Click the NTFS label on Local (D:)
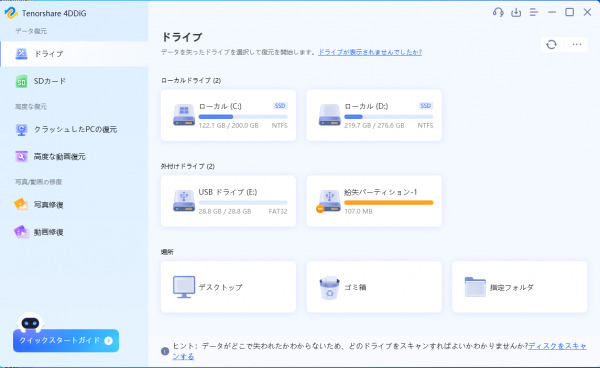This screenshot has width=600, height=368. (x=426, y=125)
